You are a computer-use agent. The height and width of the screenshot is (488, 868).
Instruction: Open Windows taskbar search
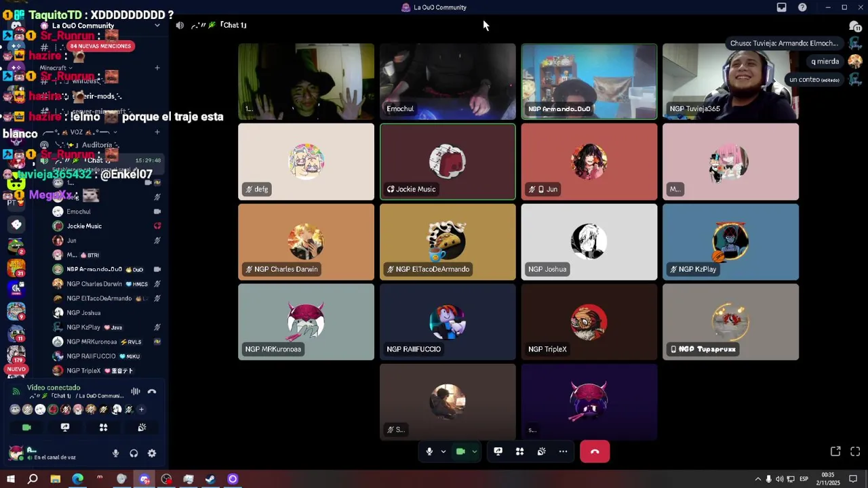click(x=33, y=479)
